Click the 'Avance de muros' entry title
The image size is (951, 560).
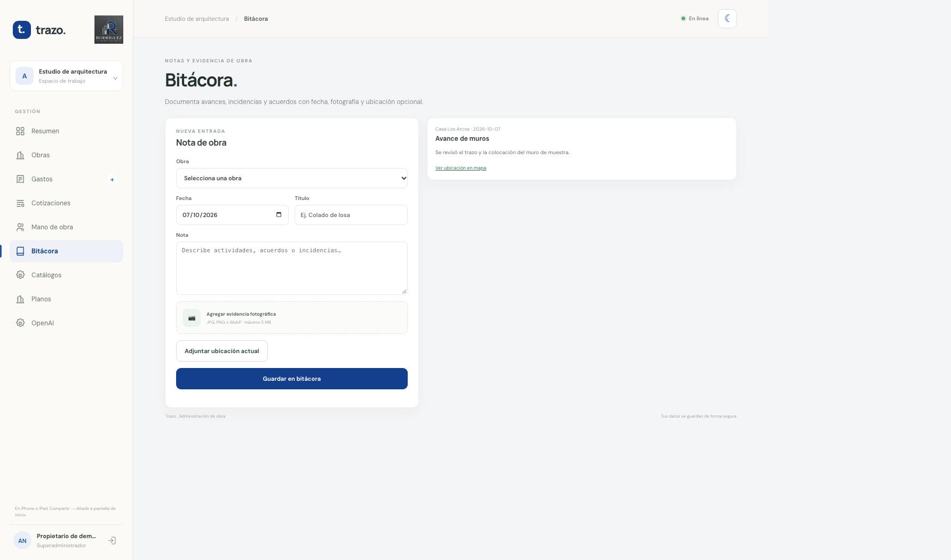coord(462,139)
